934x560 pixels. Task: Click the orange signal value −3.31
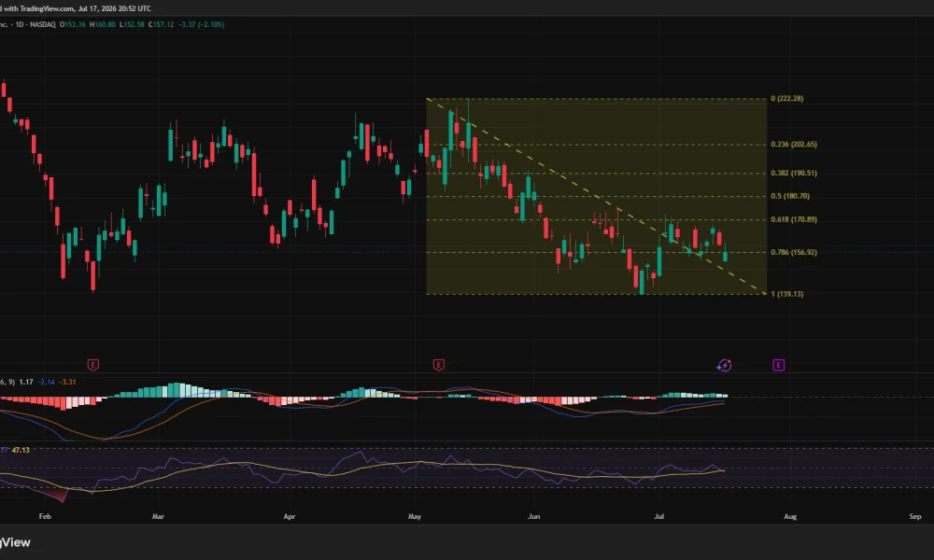click(x=67, y=382)
